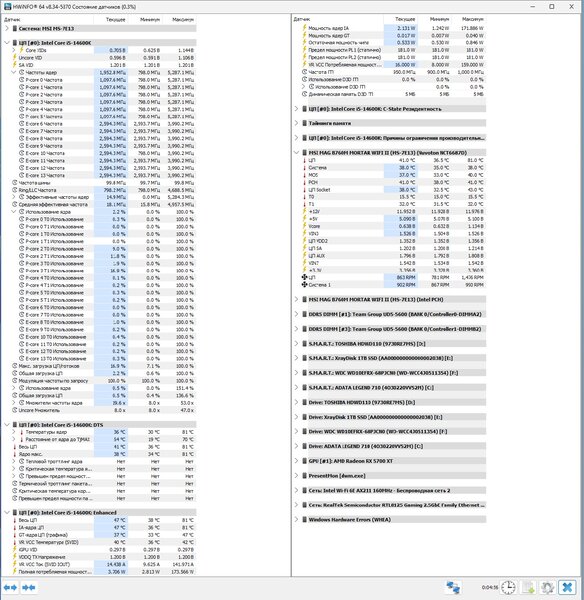The image size is (584, 600).
Task: Open sensor settings gear icon
Action: [548, 587]
